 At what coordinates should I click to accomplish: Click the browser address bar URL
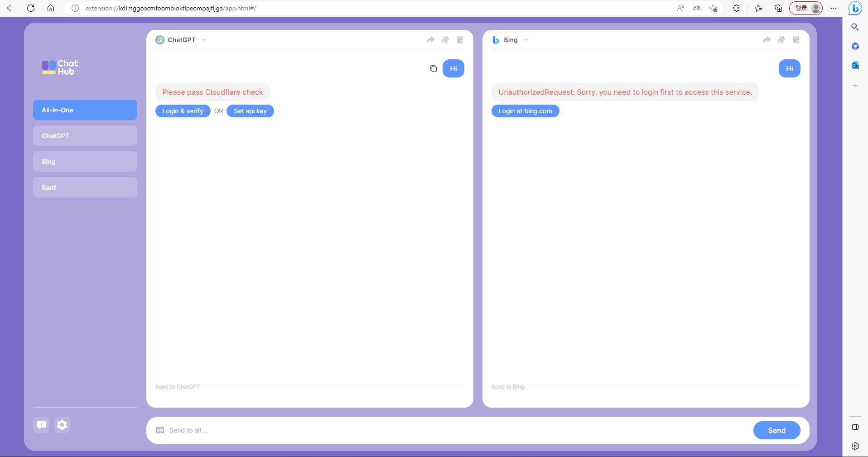[171, 8]
